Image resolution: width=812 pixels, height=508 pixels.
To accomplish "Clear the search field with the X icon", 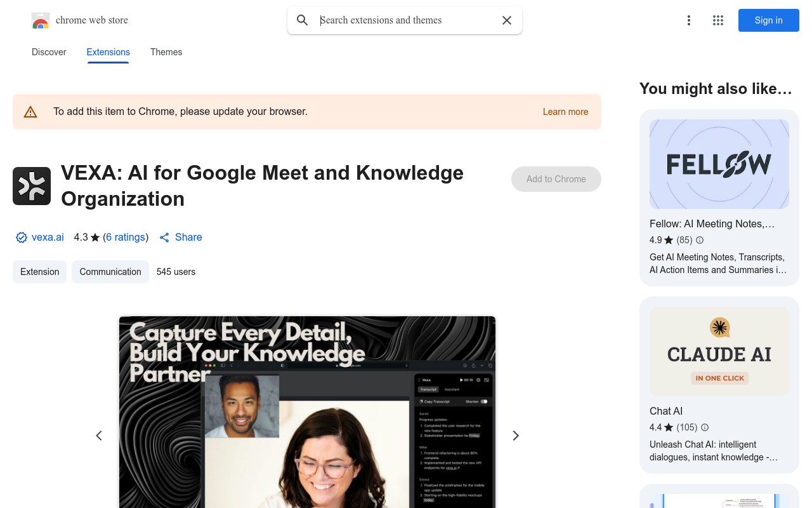I will click(507, 20).
